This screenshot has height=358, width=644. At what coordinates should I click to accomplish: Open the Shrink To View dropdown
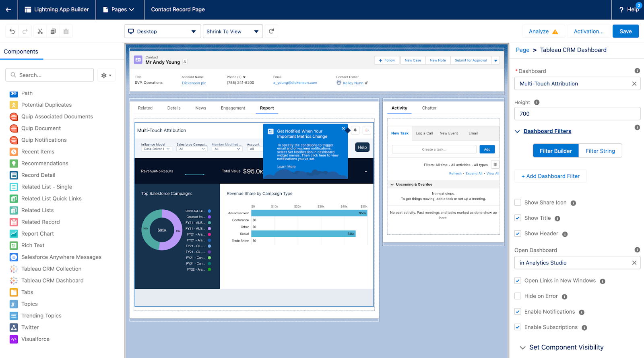[232, 31]
